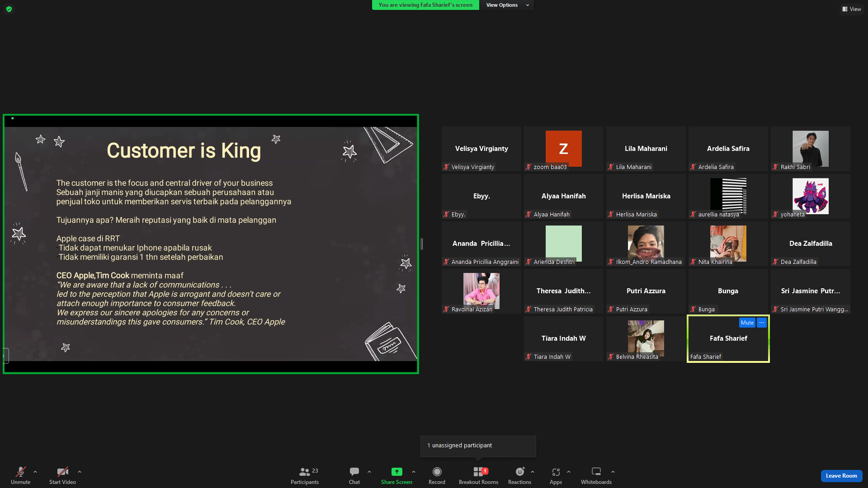Click the viewing Fafa Sharief's screen banner

pos(425,5)
